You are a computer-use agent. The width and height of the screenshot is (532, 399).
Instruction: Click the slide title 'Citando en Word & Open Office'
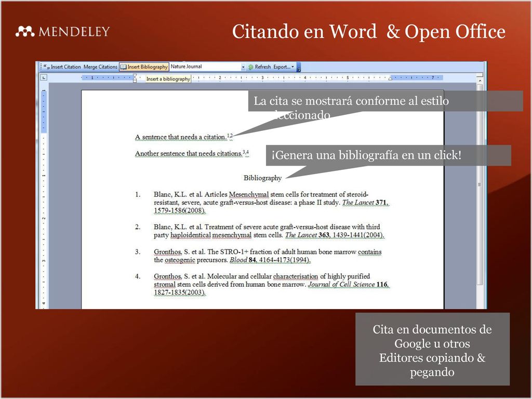[x=368, y=32]
